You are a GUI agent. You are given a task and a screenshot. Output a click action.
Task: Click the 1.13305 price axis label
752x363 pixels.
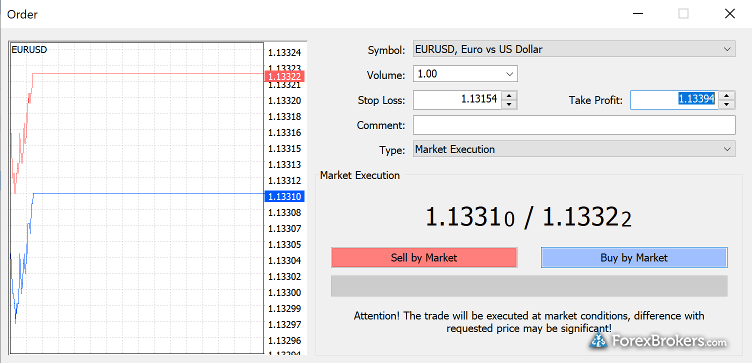[284, 245]
